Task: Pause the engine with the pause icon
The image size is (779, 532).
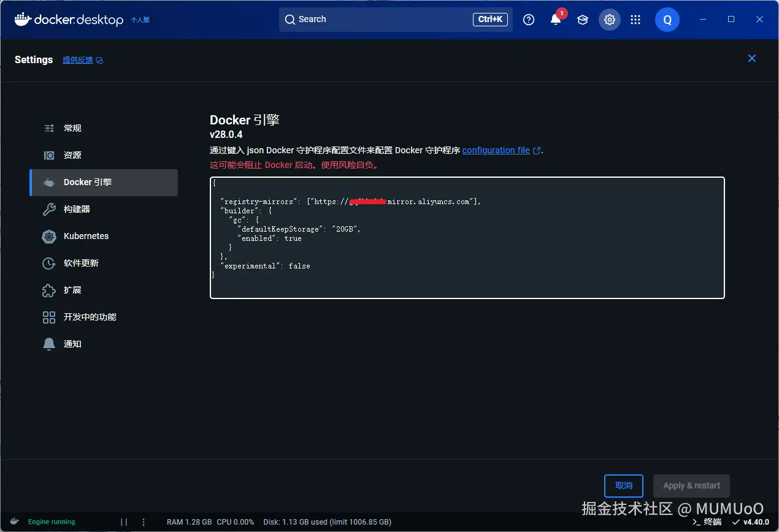Action: click(124, 522)
